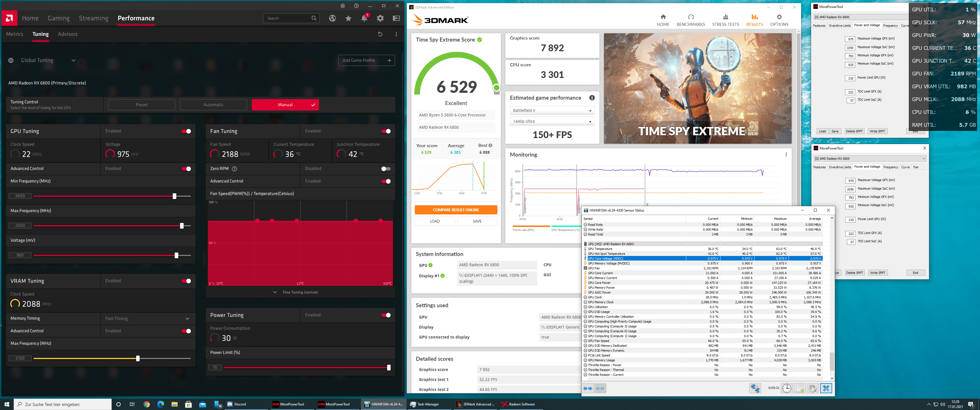Viewport: 980px width, 410px height.
Task: Toggle VRAM Tuning enabled switch
Action: pyautogui.click(x=186, y=281)
